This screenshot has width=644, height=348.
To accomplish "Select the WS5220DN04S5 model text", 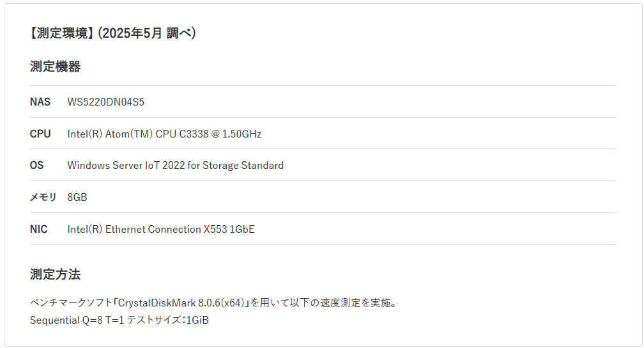I will pyautogui.click(x=106, y=102).
